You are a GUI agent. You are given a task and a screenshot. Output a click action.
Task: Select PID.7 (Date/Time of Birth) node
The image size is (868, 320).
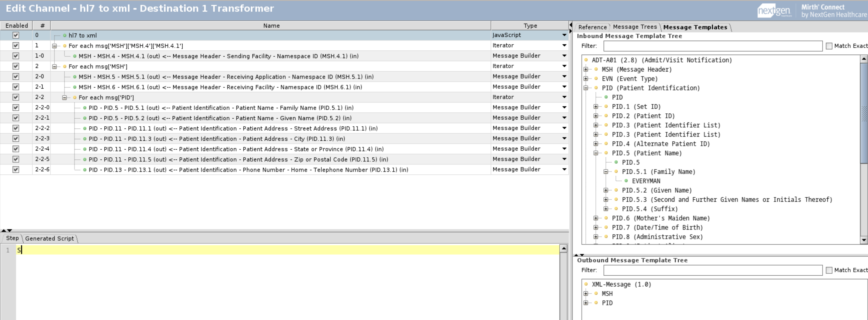657,227
